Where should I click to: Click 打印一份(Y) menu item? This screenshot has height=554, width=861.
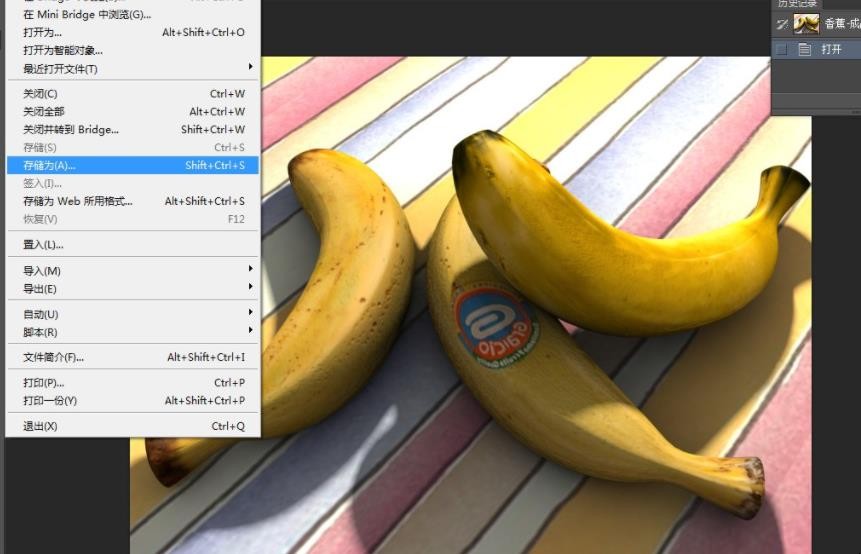point(132,400)
